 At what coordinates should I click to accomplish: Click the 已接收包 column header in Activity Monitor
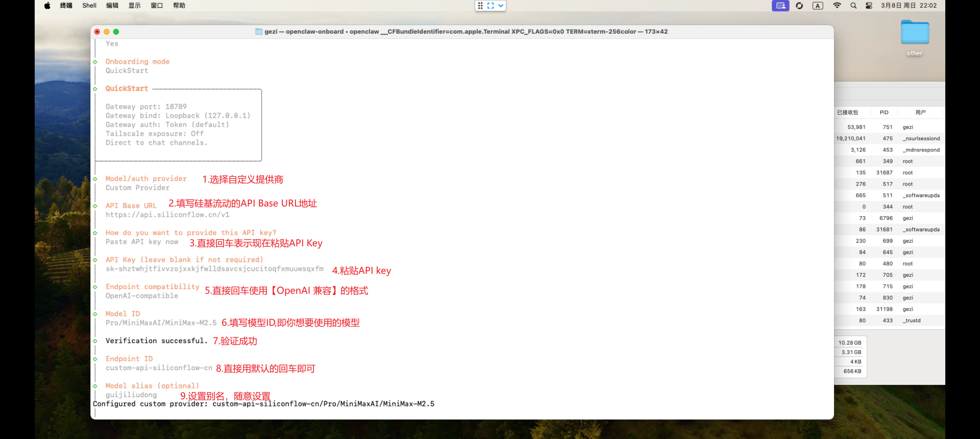coord(848,112)
